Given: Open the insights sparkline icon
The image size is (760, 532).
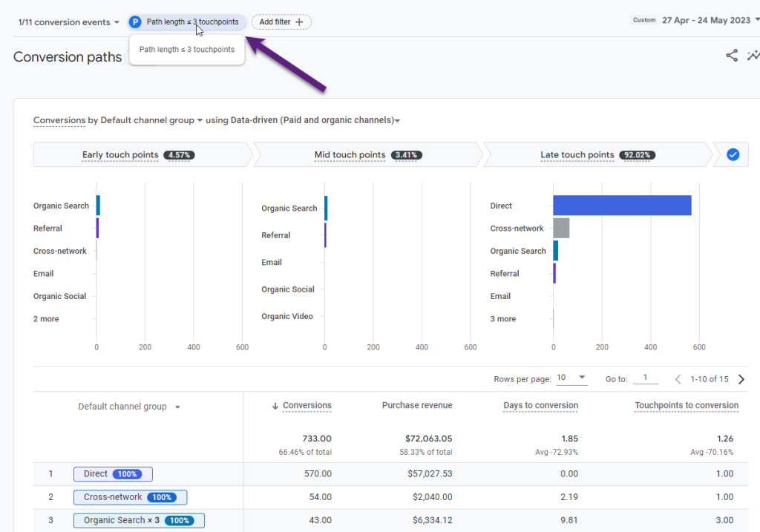Looking at the screenshot, I should (x=753, y=56).
